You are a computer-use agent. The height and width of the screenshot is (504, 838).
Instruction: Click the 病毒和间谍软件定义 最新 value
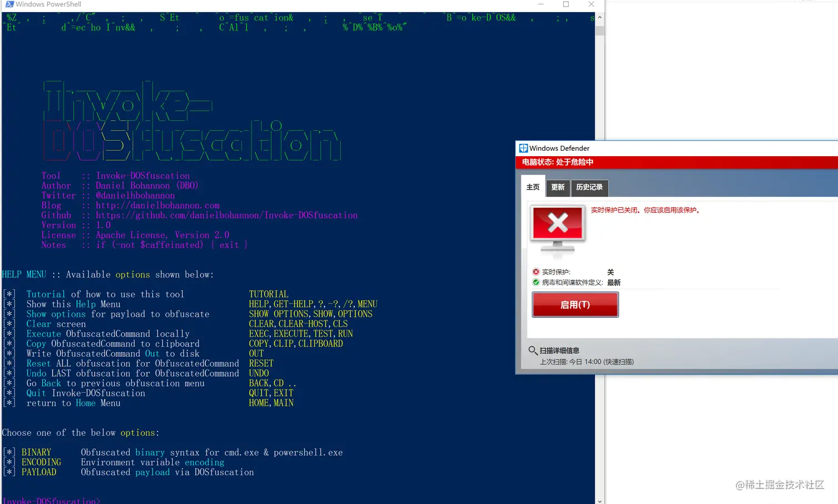point(614,282)
